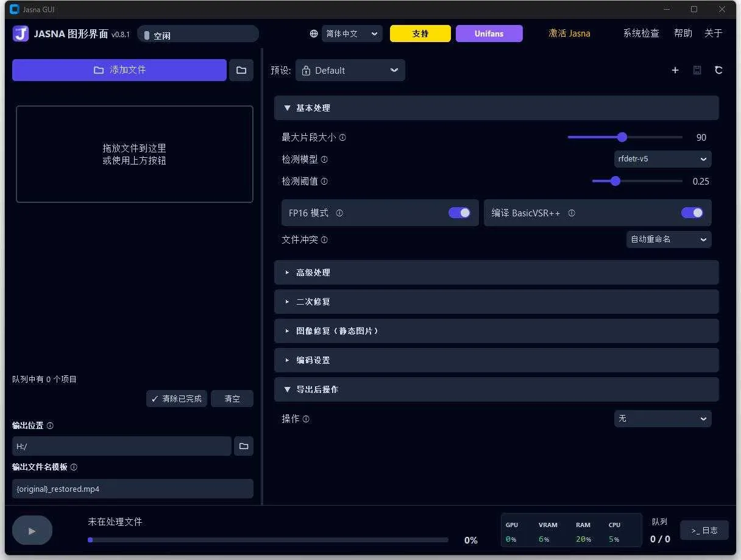Screen dimensions: 741x560
Task: Click the file drop zone area
Action: (x=135, y=154)
